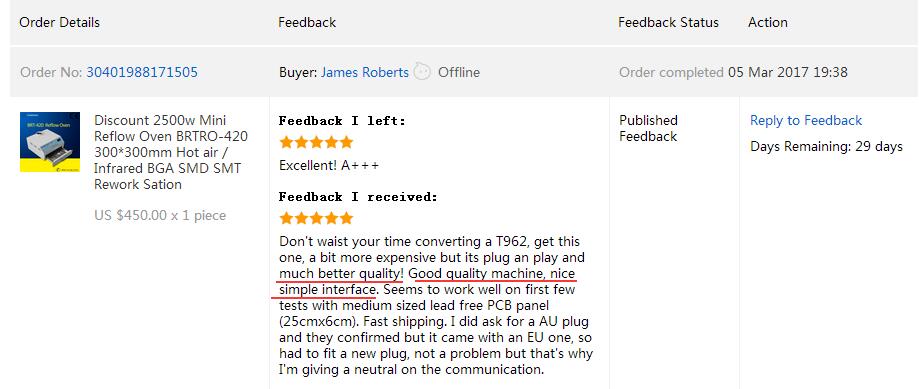Click the last star under Feedback I received
919x389 pixels.
tap(346, 219)
